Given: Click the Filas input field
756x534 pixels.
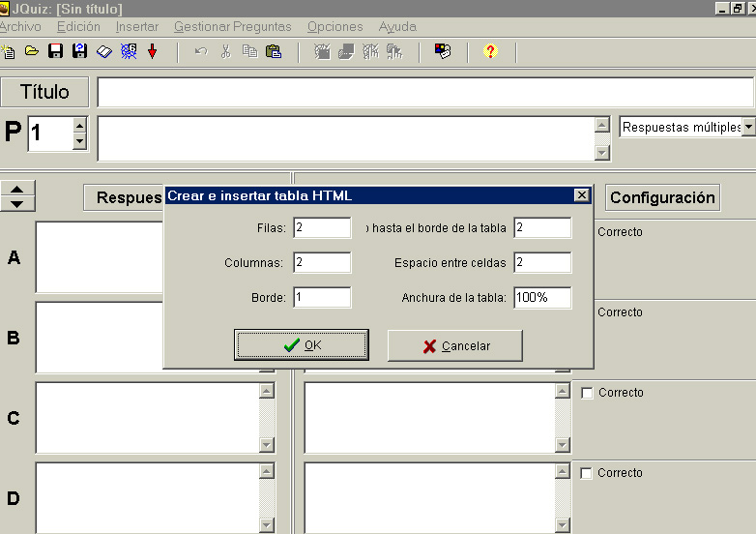Looking at the screenshot, I should pyautogui.click(x=321, y=227).
